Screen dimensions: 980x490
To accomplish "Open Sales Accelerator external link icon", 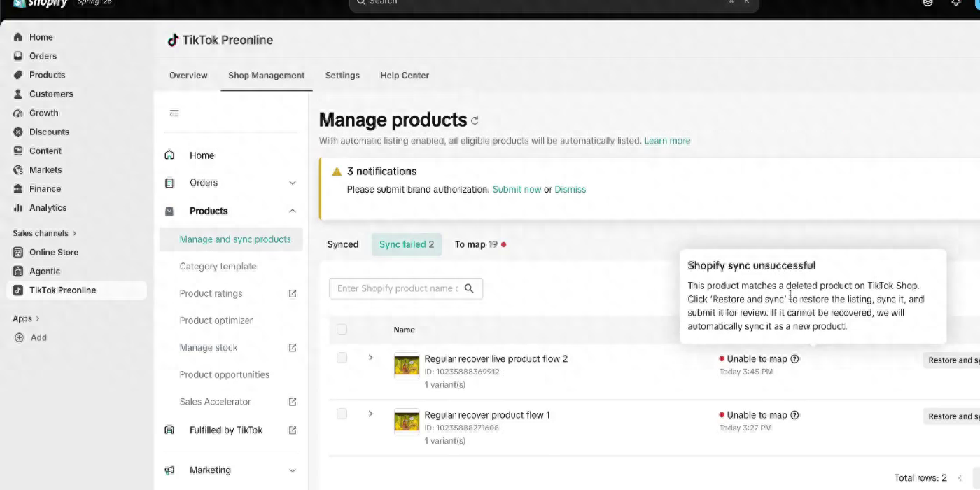I will tap(293, 402).
